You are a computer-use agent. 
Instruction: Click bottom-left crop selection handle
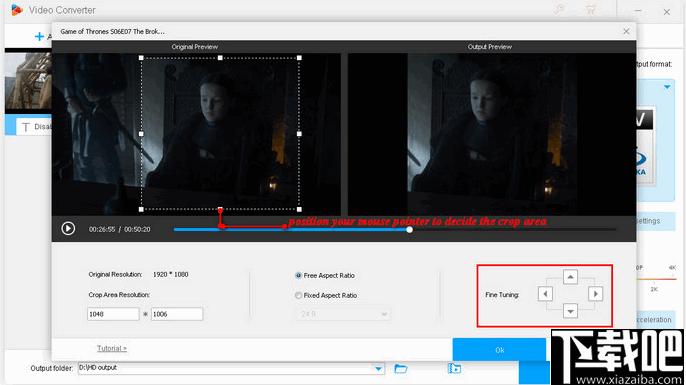click(141, 210)
